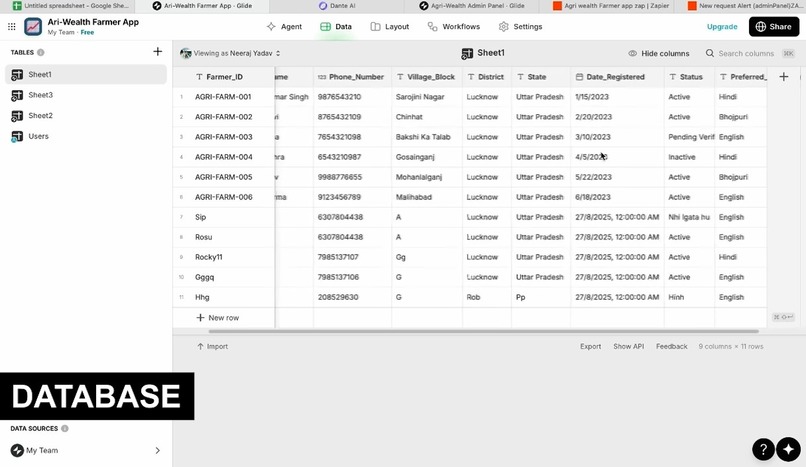
Task: Open the Viewing as Neeraj Yadav selector
Action: pyautogui.click(x=230, y=53)
